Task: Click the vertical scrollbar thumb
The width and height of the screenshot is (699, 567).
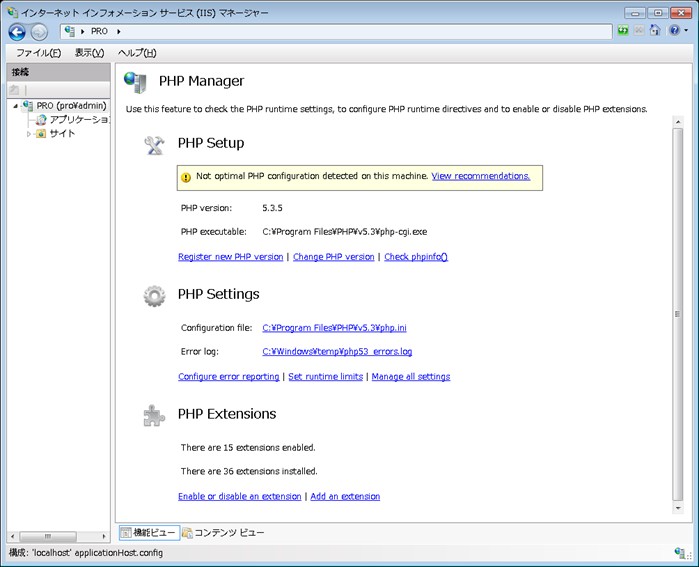Action: coord(678,314)
